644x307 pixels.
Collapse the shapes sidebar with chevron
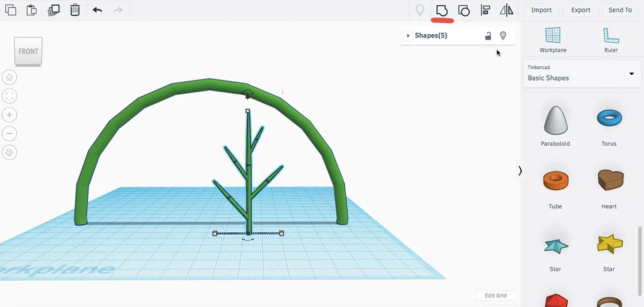point(520,170)
